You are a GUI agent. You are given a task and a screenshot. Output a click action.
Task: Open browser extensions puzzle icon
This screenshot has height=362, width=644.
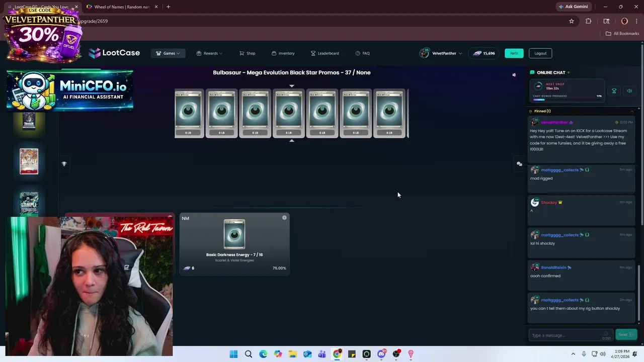point(588,21)
